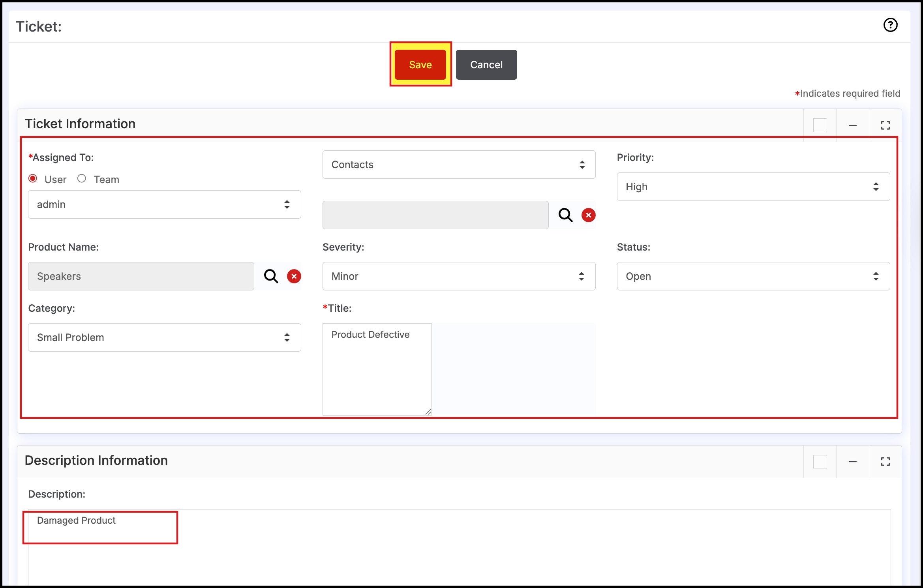Expand Ticket Information panel to fullscreen
This screenshot has width=923, height=588.
tap(885, 125)
